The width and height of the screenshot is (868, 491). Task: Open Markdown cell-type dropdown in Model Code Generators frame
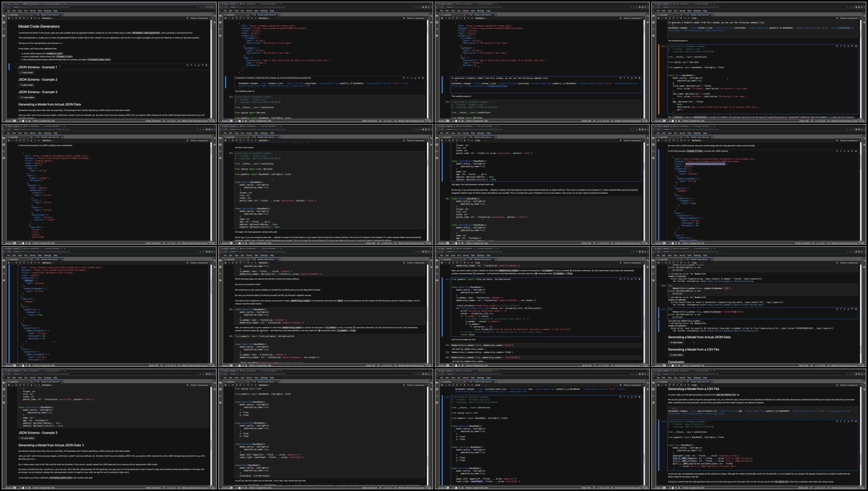(47, 18)
